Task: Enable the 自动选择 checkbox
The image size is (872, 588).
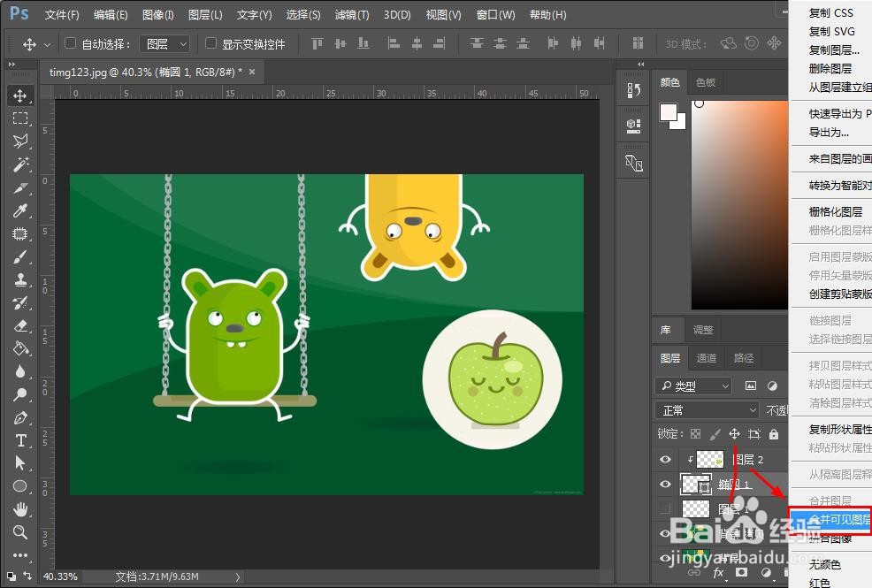Action: tap(70, 42)
